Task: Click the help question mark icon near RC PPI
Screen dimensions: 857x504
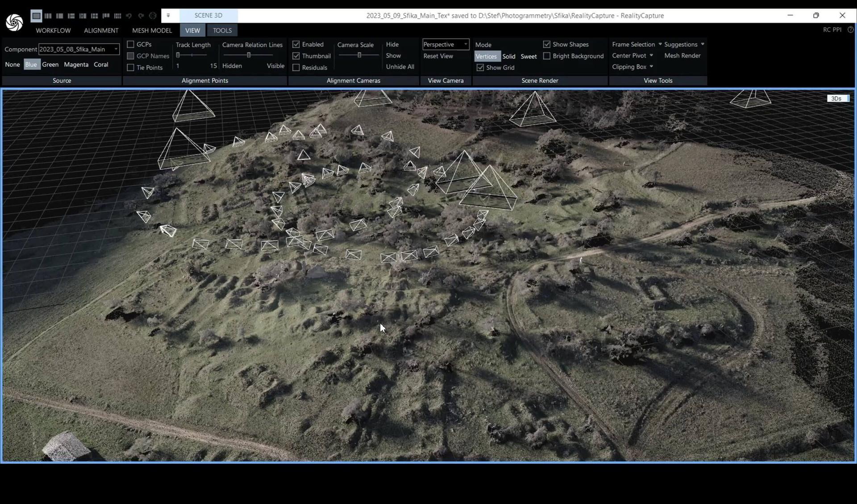Action: tap(850, 29)
